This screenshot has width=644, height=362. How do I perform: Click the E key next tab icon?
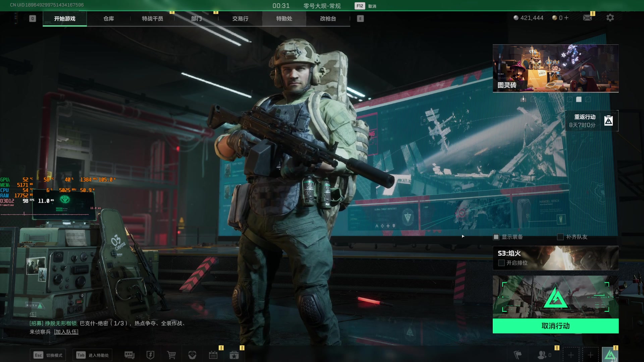[360, 18]
